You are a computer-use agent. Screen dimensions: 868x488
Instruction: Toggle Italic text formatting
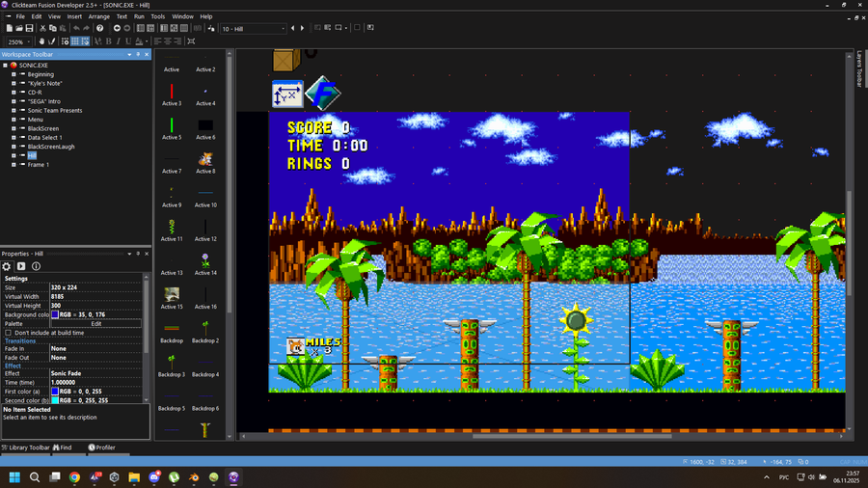(x=118, y=41)
